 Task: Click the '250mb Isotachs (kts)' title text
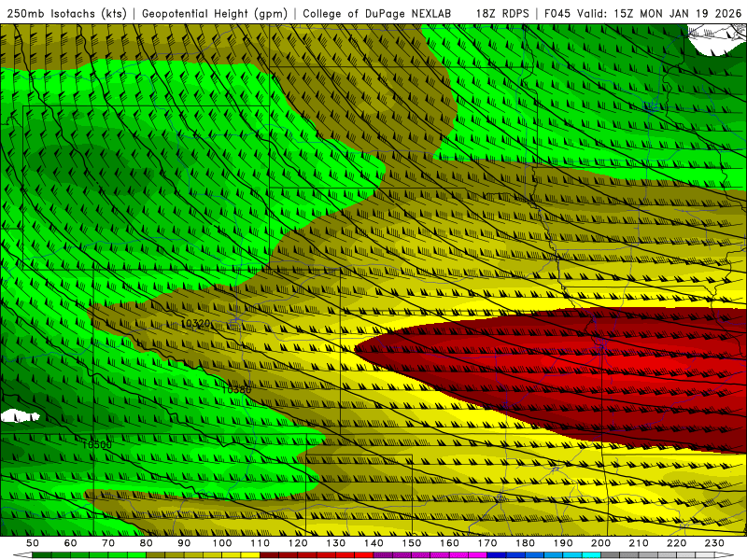tap(66, 14)
